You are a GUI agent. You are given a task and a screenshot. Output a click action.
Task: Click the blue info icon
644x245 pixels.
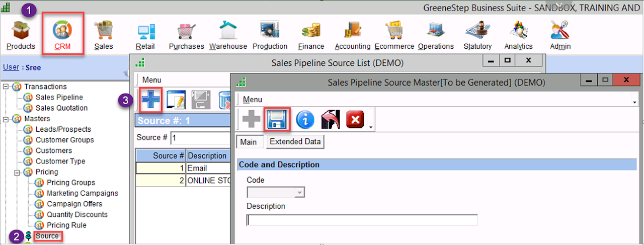pos(304,119)
